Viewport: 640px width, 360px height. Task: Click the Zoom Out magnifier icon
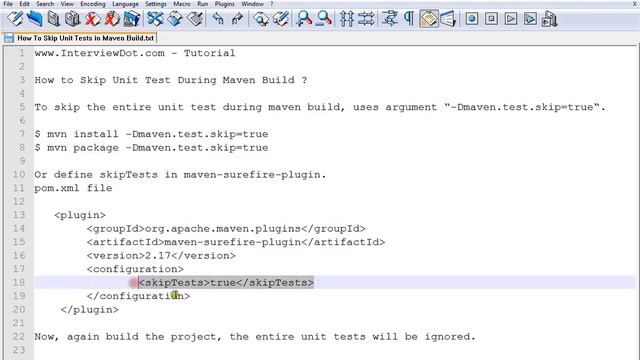(x=324, y=19)
